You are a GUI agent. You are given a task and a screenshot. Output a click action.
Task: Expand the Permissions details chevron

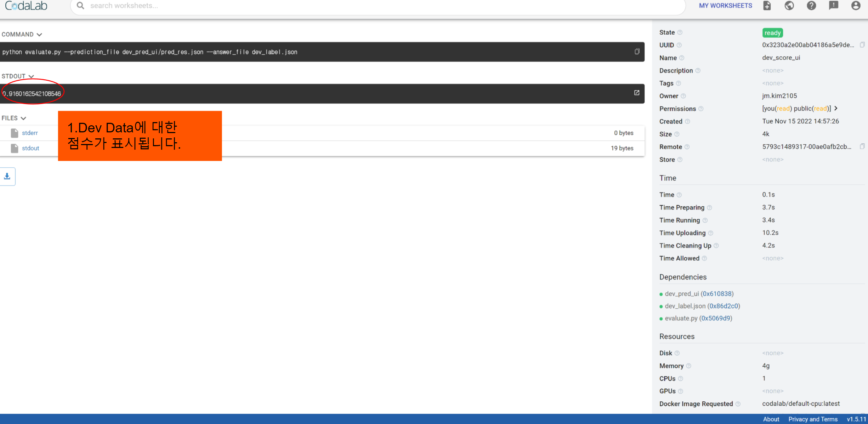coord(836,108)
